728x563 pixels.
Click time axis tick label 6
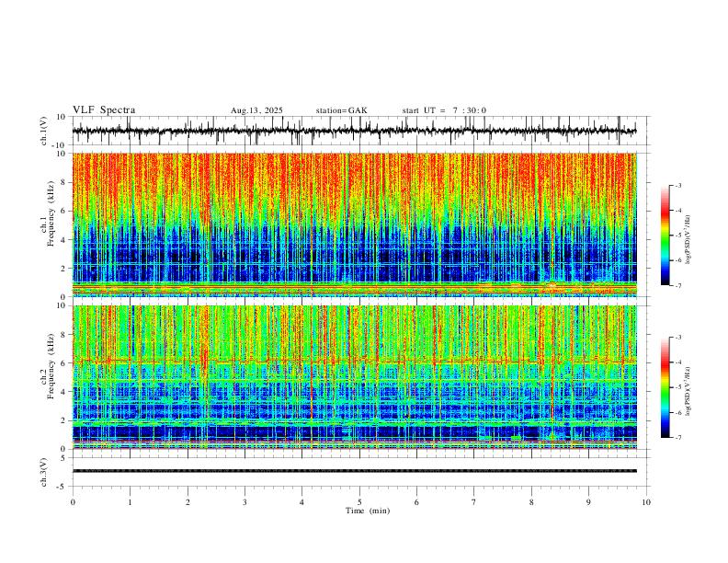(x=417, y=502)
